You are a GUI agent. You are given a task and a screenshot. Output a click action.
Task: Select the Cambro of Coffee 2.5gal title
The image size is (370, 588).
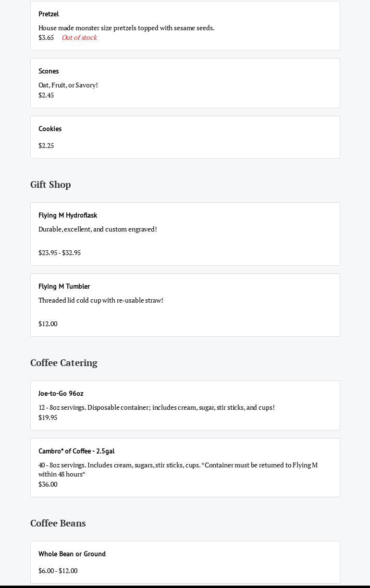76,451
